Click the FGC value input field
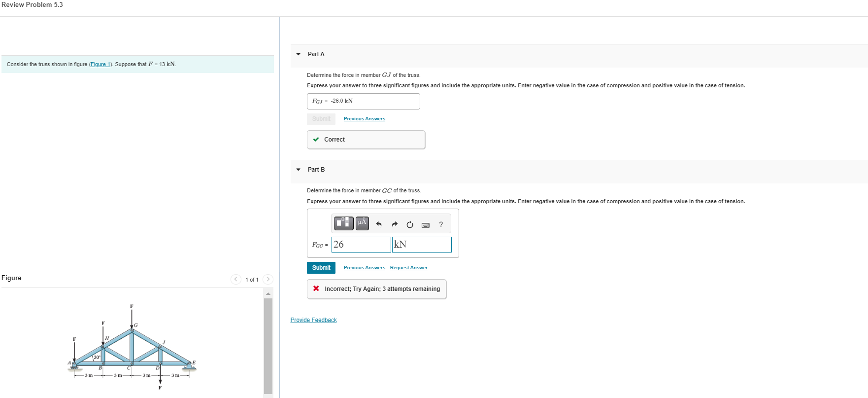 [x=362, y=245]
